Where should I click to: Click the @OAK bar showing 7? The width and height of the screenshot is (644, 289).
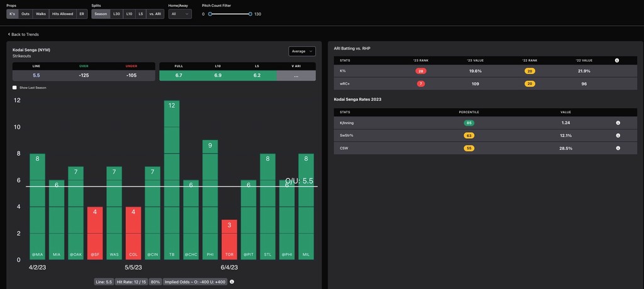75,213
